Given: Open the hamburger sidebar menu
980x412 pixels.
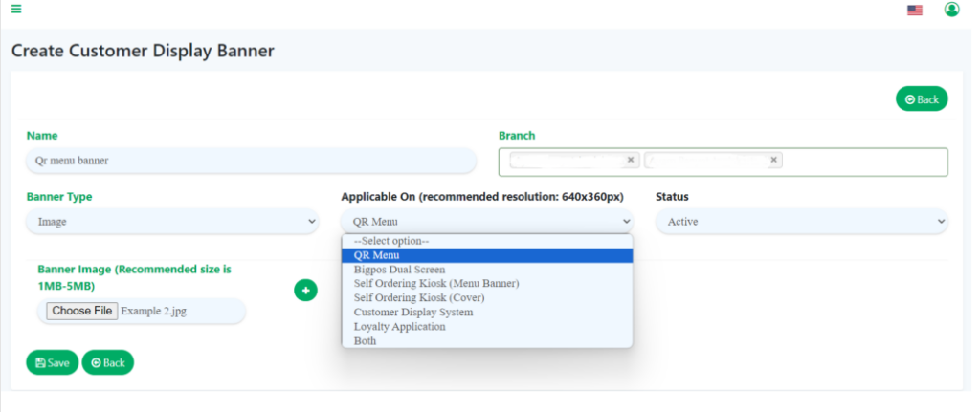Looking at the screenshot, I should (16, 10).
